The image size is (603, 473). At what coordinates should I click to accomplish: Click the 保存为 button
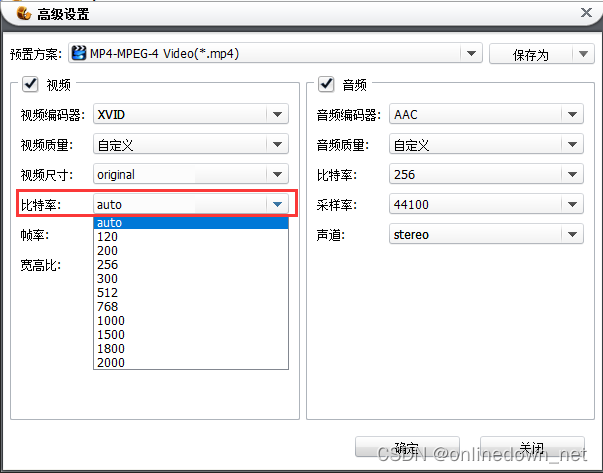(x=531, y=54)
